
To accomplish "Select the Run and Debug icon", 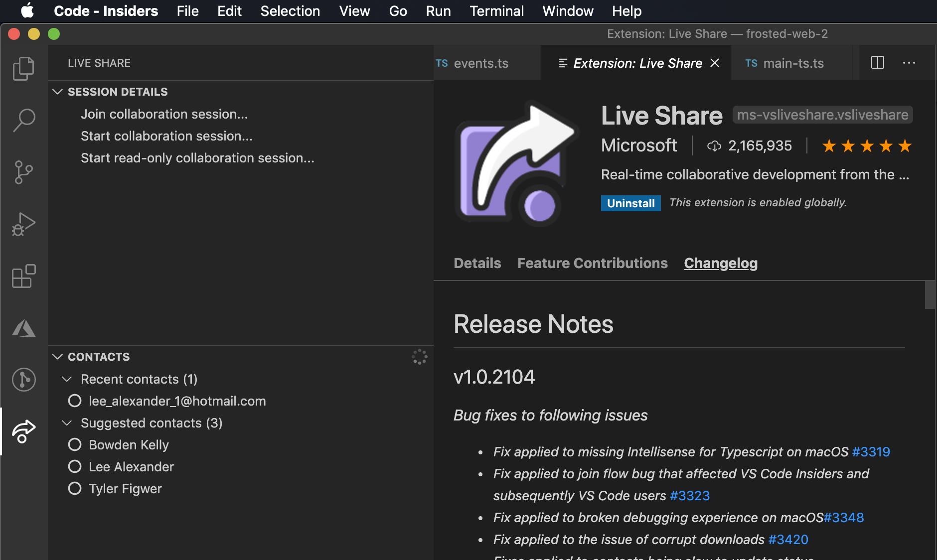I will click(x=23, y=224).
